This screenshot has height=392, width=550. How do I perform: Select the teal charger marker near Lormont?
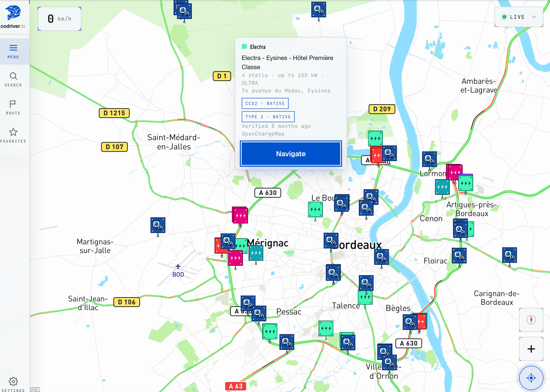tap(442, 187)
